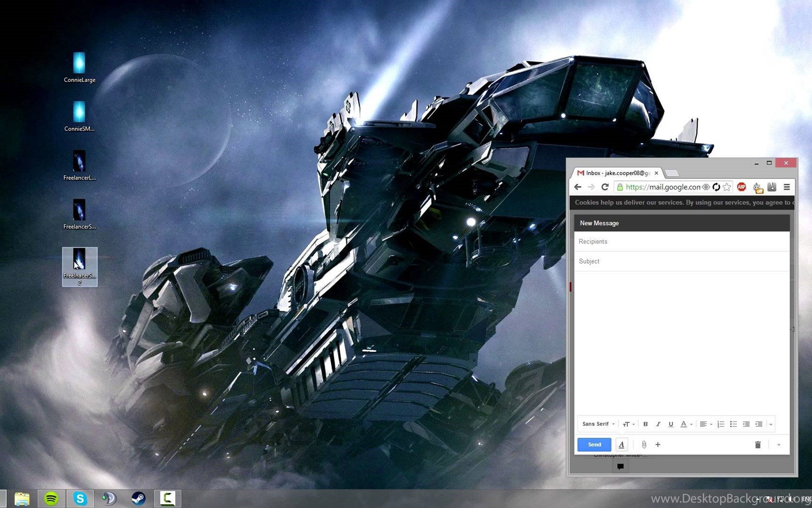
Task: Bookmark this page with the star
Action: (727, 187)
